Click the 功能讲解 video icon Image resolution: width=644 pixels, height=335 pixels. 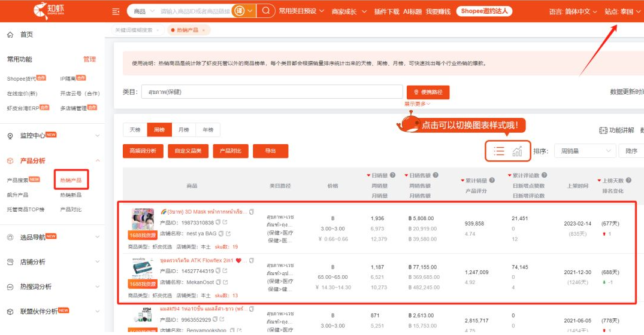pyautogui.click(x=603, y=130)
